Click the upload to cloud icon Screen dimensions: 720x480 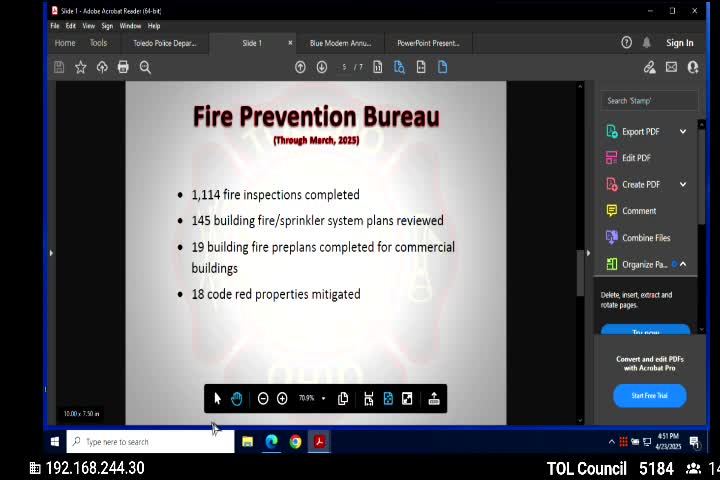[102, 67]
